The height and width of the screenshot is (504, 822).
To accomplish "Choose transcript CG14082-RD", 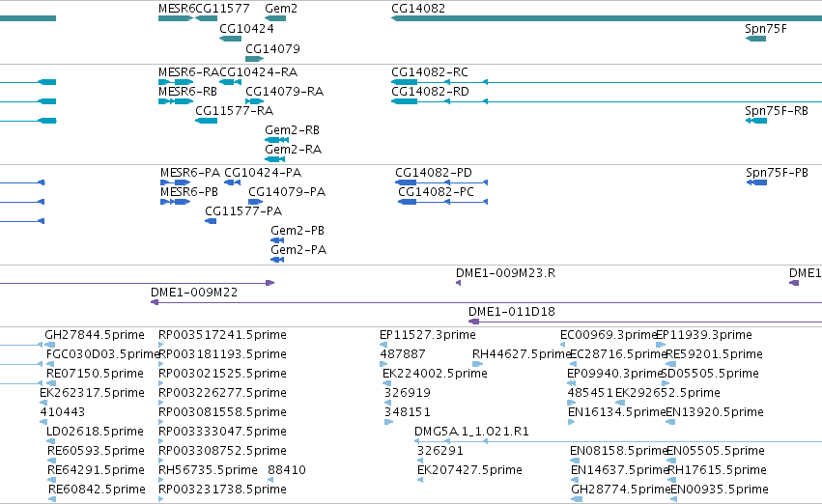I will [x=430, y=92].
